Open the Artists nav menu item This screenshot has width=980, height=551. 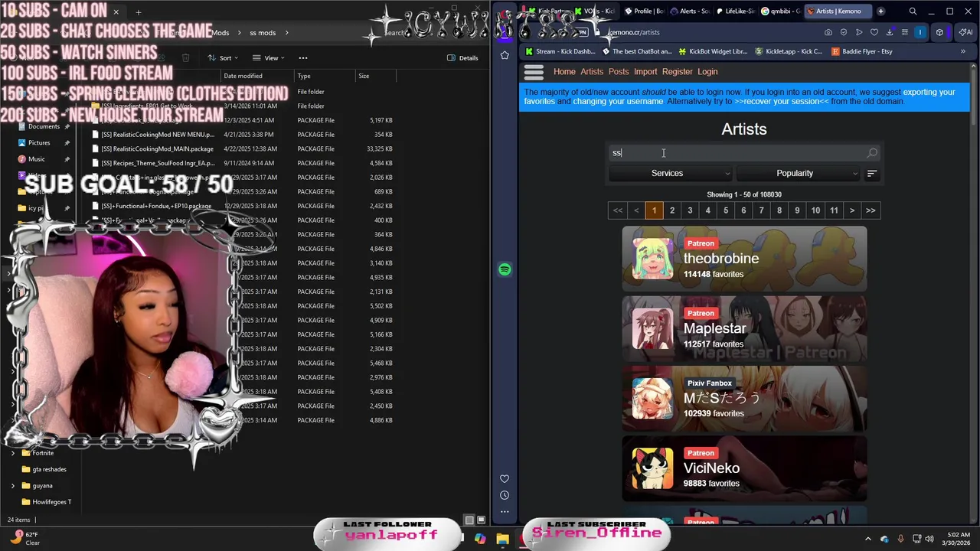pos(592,72)
